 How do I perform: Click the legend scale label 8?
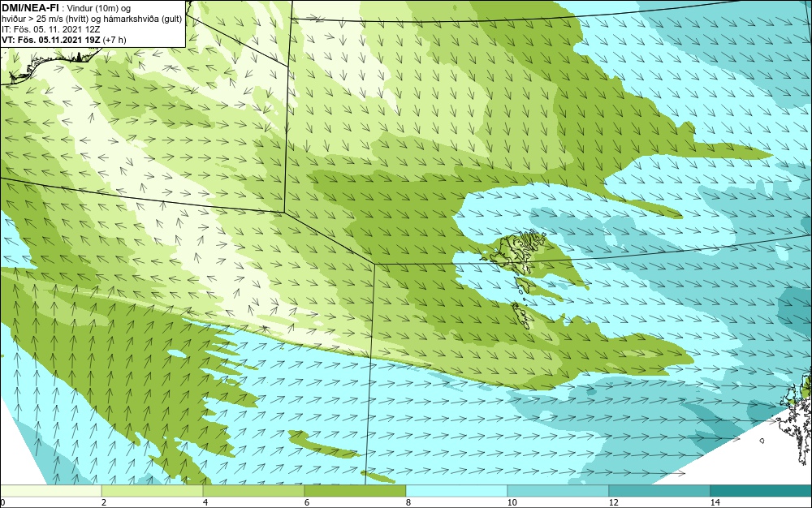(x=408, y=502)
